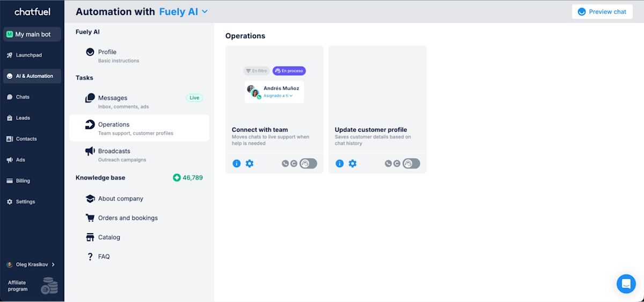Open the support chat bubble widget
Viewport: 644px width, 302px height.
(x=626, y=284)
